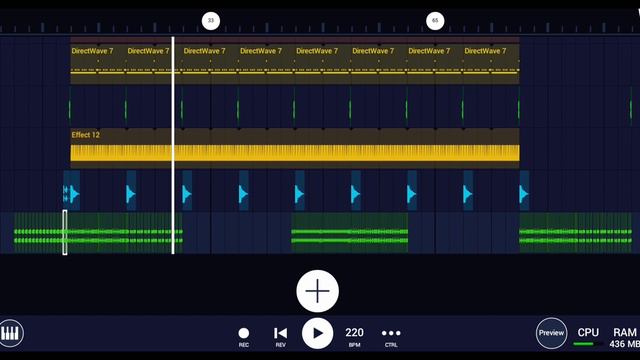Image resolution: width=640 pixels, height=360 pixels.
Task: Play the song
Action: (318, 333)
